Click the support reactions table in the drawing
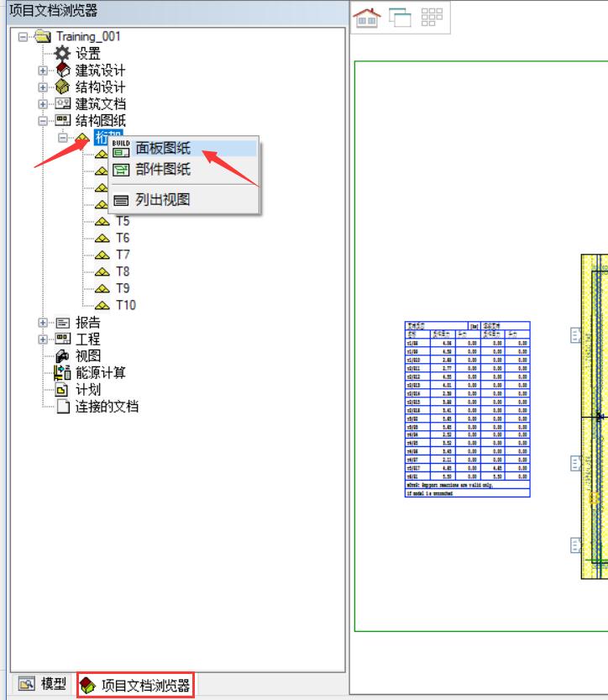This screenshot has height=700, width=608. pyautogui.click(x=467, y=409)
